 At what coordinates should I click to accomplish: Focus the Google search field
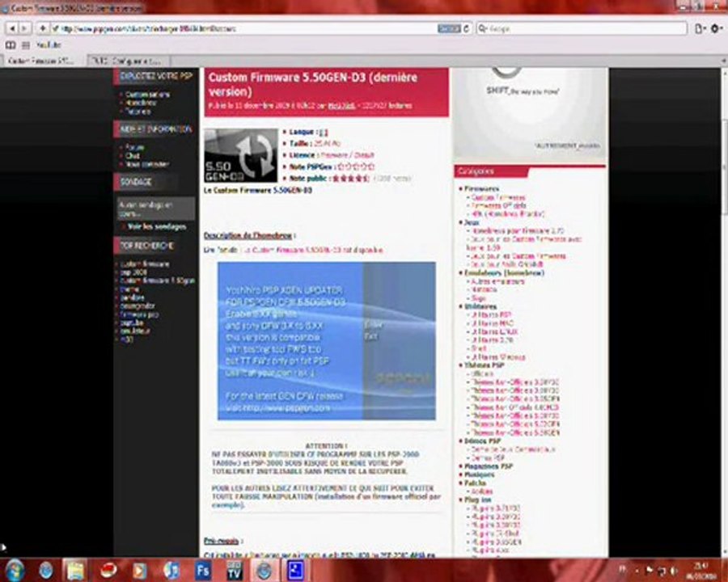tap(582, 29)
